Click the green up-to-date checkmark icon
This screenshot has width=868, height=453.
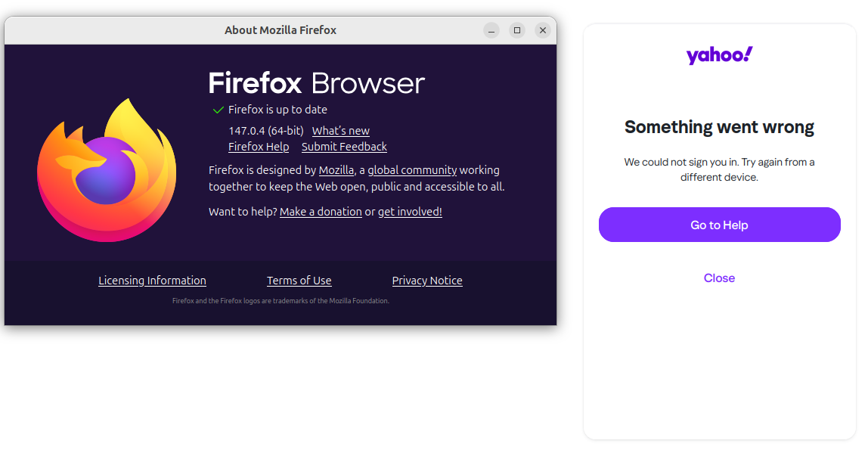click(219, 110)
